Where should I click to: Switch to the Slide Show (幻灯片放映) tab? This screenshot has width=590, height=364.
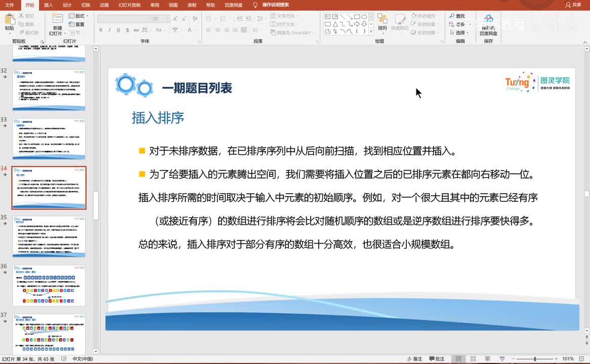point(130,5)
